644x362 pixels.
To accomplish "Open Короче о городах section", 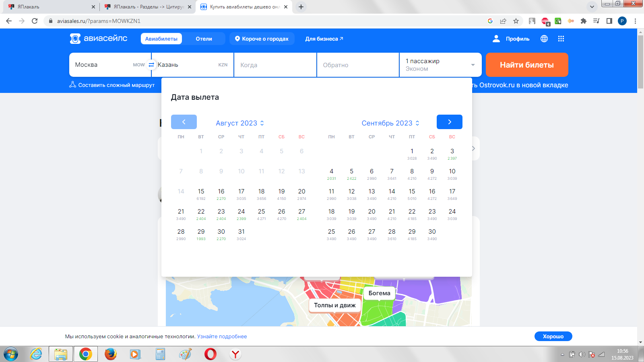I will 262,39.
